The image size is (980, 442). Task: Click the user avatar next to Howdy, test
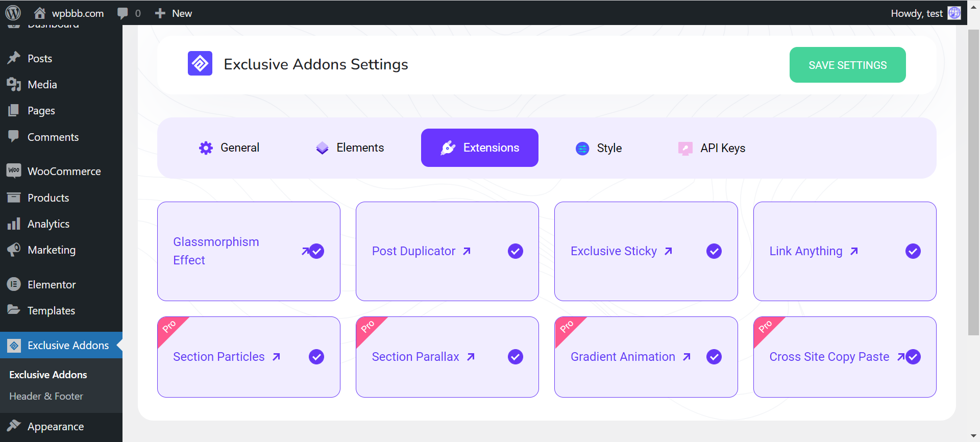(x=954, y=13)
